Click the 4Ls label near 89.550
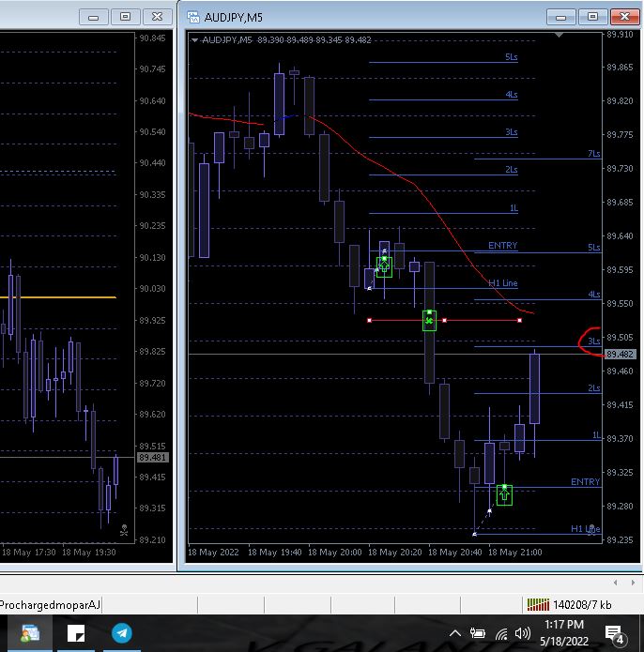 click(593, 295)
